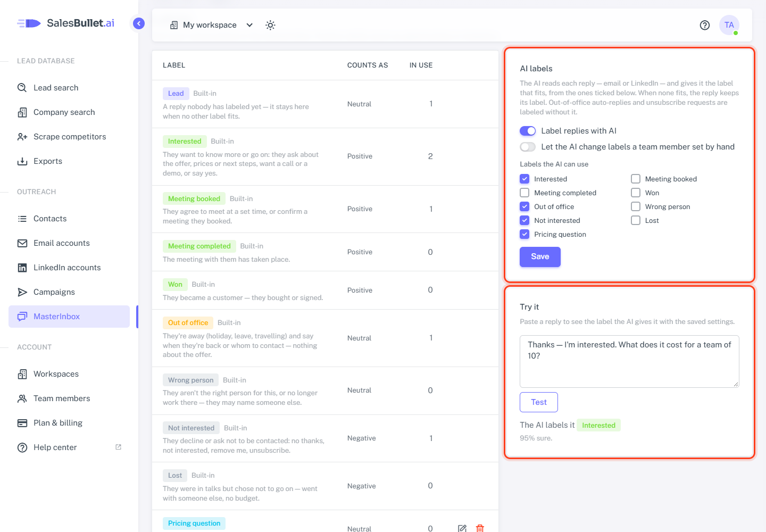Viewport: 766px width, 532px height.
Task: Uncheck the Interested checkbox
Action: 524,179
